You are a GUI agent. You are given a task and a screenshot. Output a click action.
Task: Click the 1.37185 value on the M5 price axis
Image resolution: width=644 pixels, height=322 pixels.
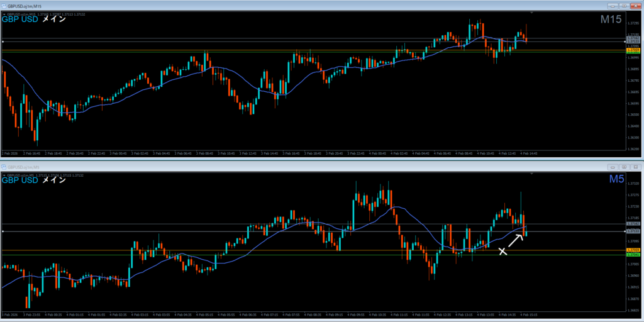(633, 218)
